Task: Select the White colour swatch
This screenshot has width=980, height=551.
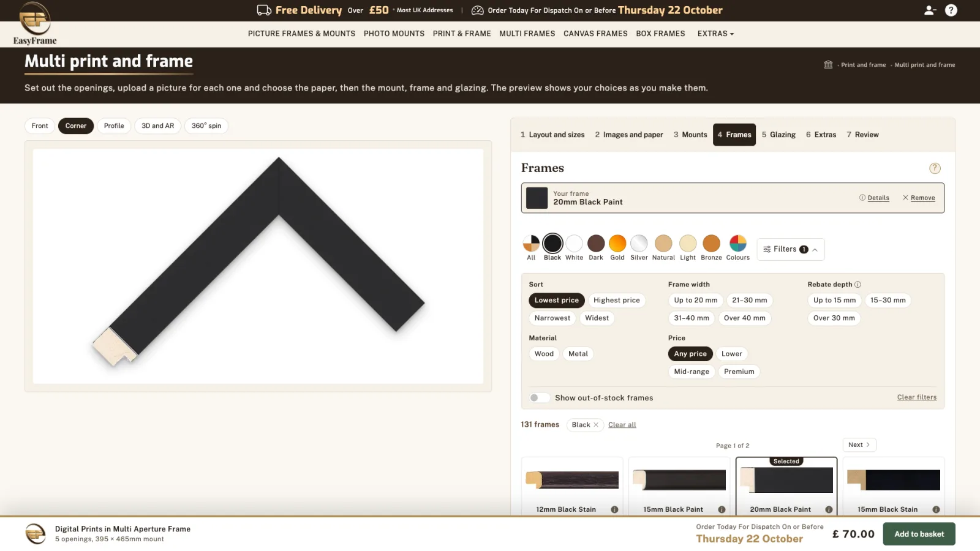Action: point(574,244)
